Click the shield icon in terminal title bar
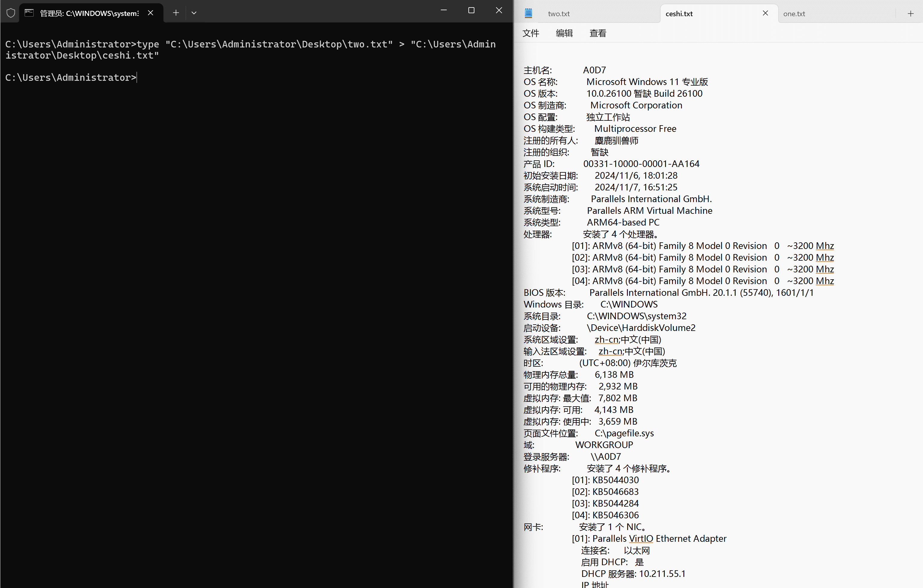 click(11, 13)
